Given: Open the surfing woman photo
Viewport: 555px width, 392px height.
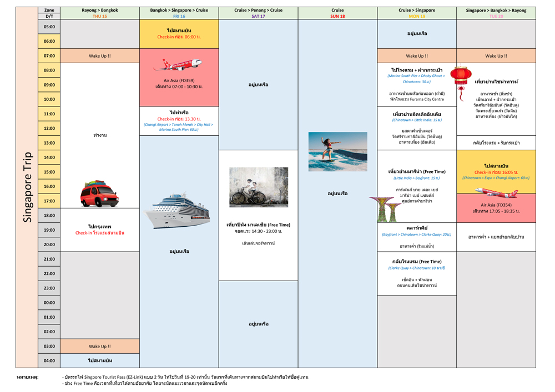Looking at the screenshot, I should click(337, 151).
